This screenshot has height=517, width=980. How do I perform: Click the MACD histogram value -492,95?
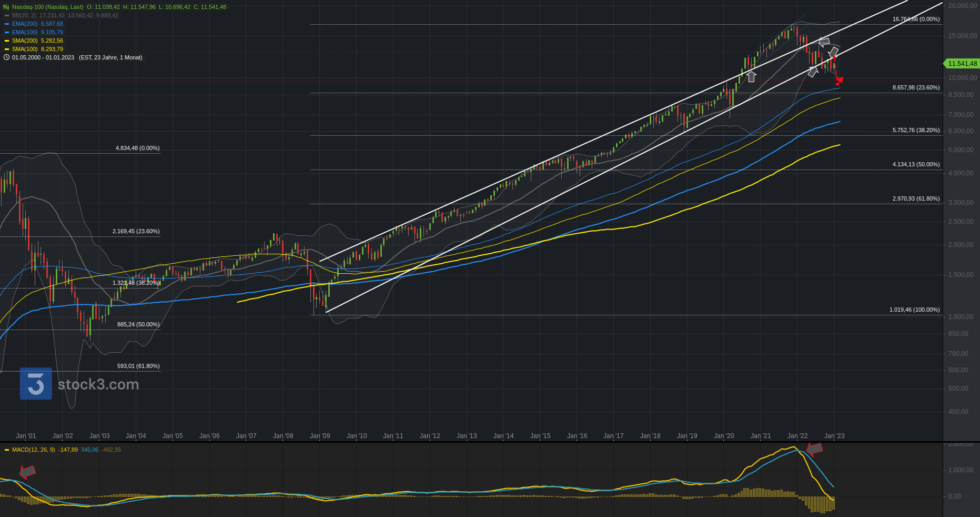click(111, 450)
